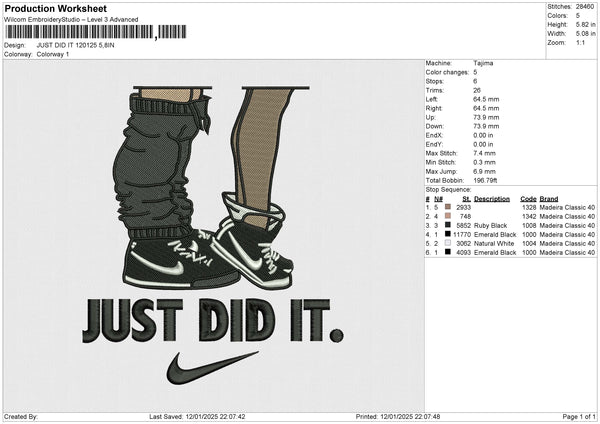
Task: Click the Total Bobbin value 196.79ft
Action: click(x=489, y=180)
